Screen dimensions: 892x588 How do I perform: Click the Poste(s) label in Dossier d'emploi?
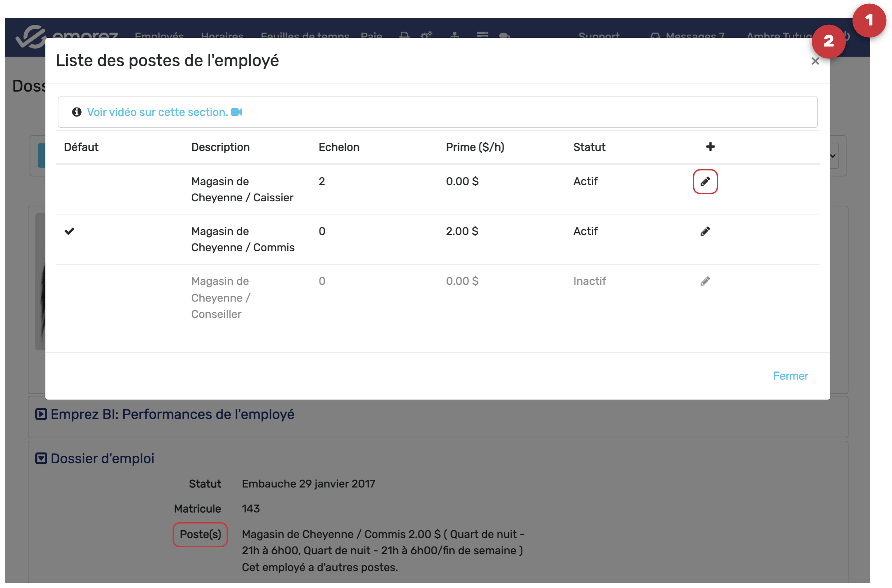200,534
